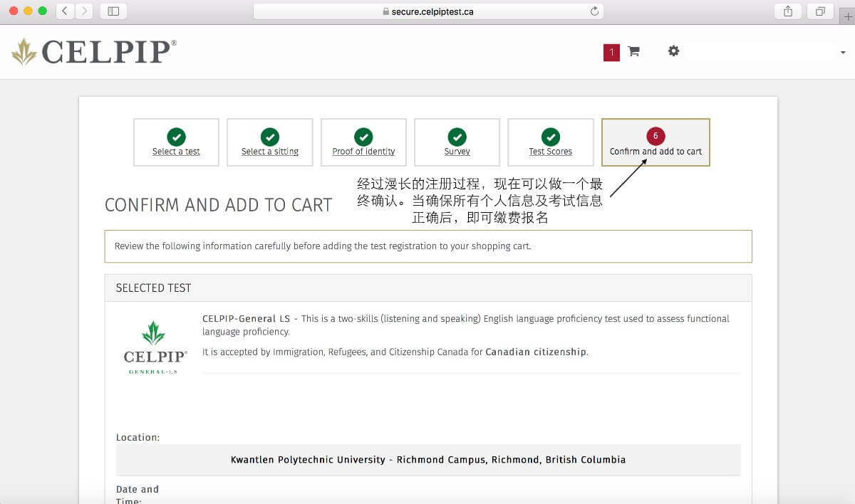The height and width of the screenshot is (504, 855).
Task: Click the CELPIP-General LS description text
Action: tap(466, 325)
